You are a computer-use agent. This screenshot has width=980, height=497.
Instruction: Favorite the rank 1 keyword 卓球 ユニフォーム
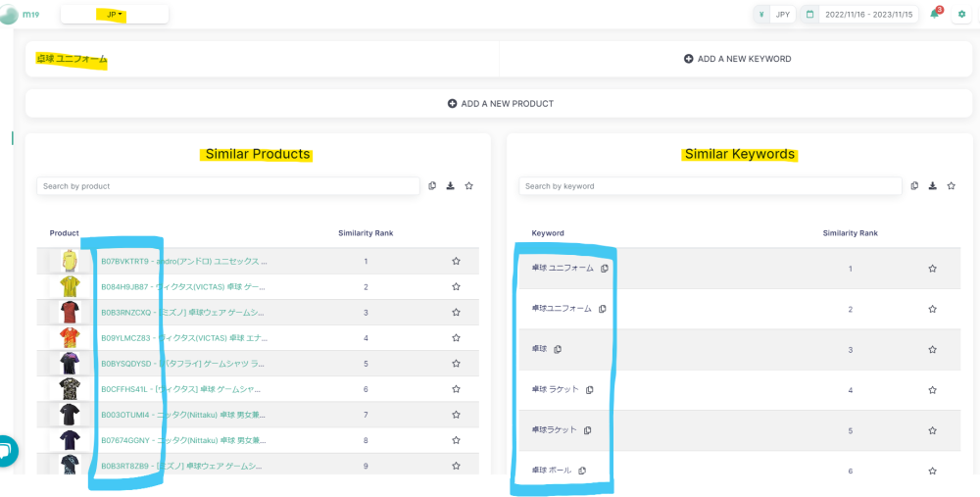[x=932, y=269]
